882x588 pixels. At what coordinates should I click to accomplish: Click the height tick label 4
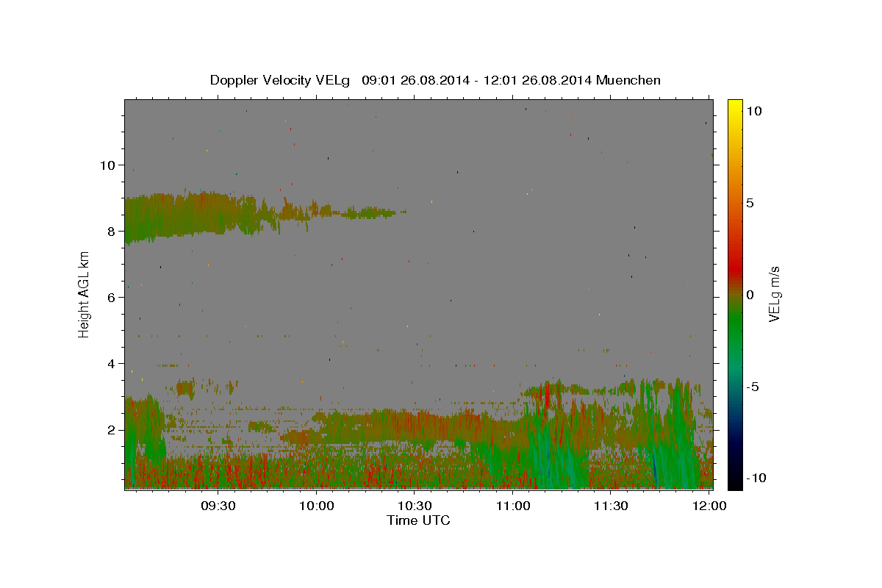pyautogui.click(x=112, y=364)
